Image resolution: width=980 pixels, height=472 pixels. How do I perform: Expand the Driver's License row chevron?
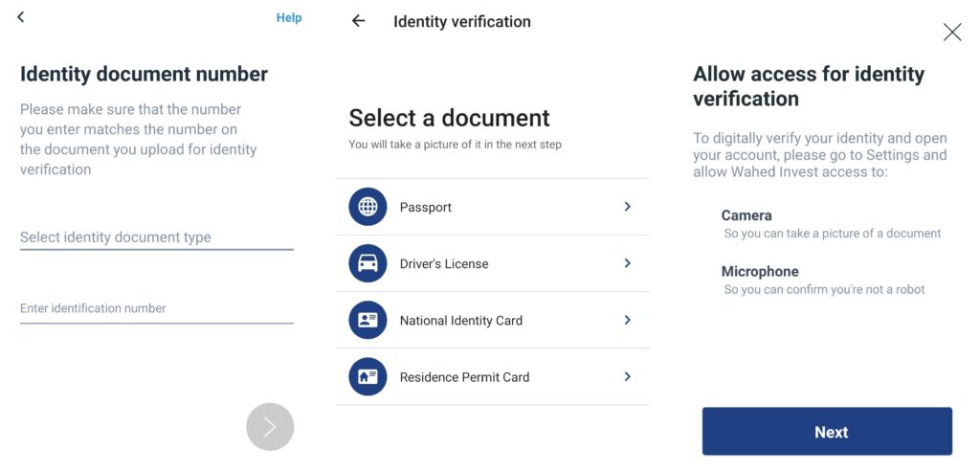tap(628, 263)
